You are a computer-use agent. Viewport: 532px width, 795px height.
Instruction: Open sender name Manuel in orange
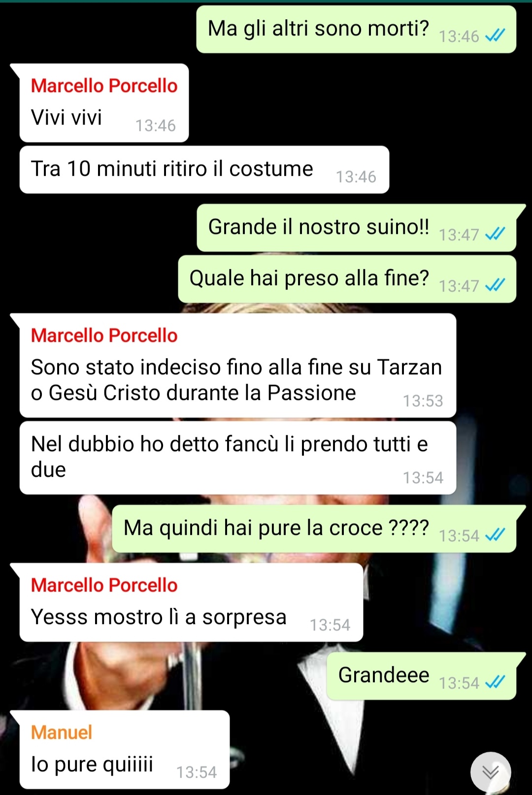click(x=62, y=732)
